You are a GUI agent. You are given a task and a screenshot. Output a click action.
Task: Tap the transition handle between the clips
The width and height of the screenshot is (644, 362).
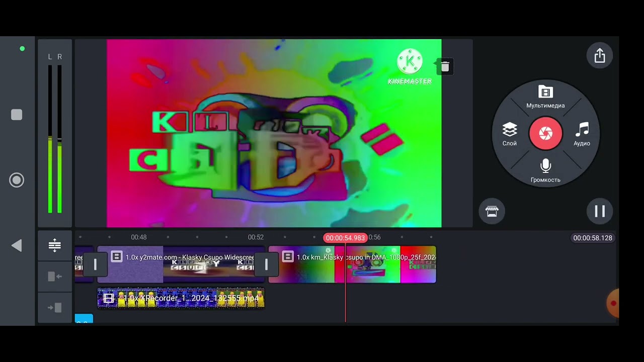(266, 264)
